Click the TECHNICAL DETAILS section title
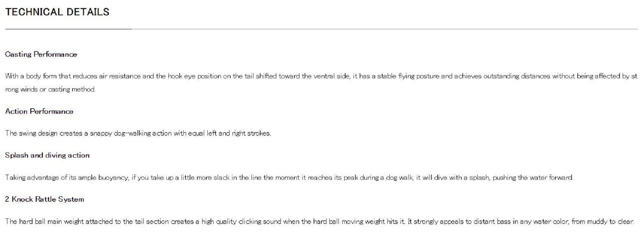This screenshot has height=232, width=644. 57,12
